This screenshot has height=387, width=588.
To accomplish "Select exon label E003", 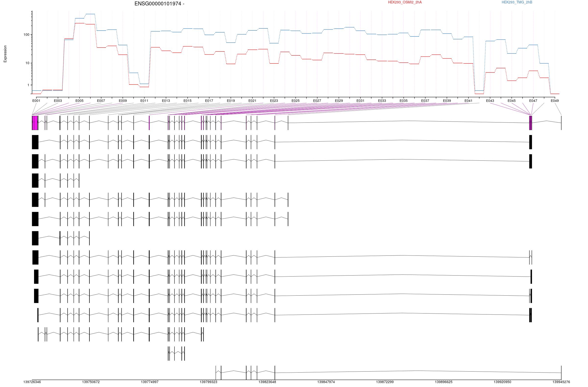I will point(58,101).
